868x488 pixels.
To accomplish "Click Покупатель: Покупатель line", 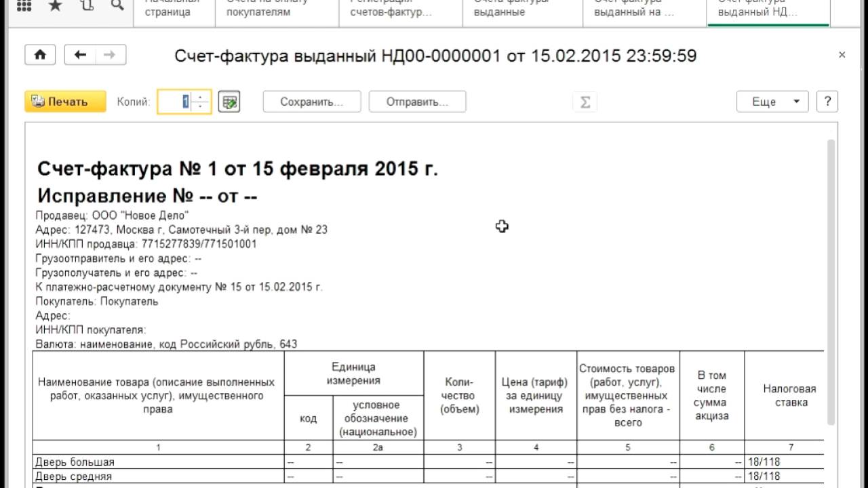I will click(x=97, y=301).
